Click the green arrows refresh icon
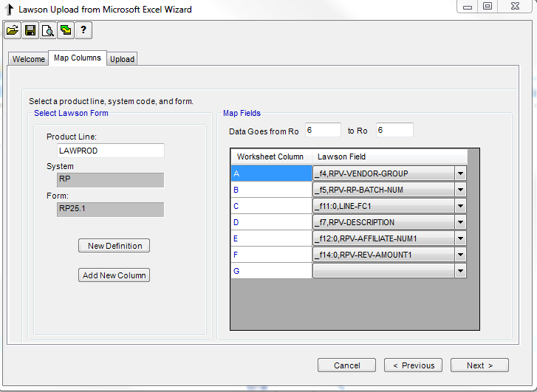 [x=66, y=30]
